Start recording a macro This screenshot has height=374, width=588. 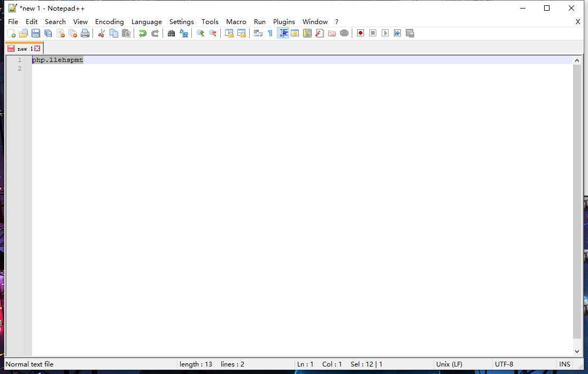(x=360, y=33)
